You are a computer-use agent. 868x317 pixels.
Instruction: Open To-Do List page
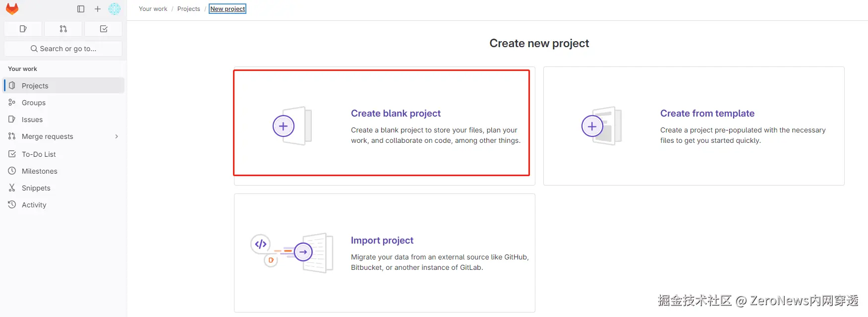point(39,154)
